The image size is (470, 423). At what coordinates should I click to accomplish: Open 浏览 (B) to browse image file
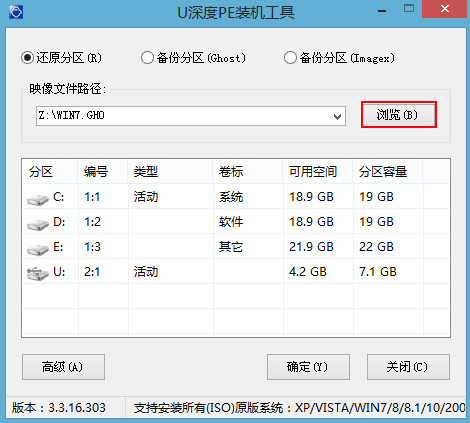pos(399,115)
